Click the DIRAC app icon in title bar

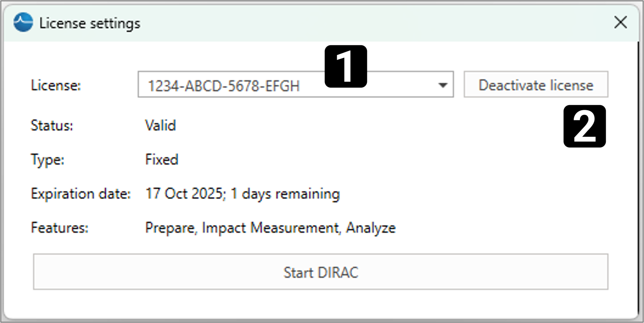[23, 23]
